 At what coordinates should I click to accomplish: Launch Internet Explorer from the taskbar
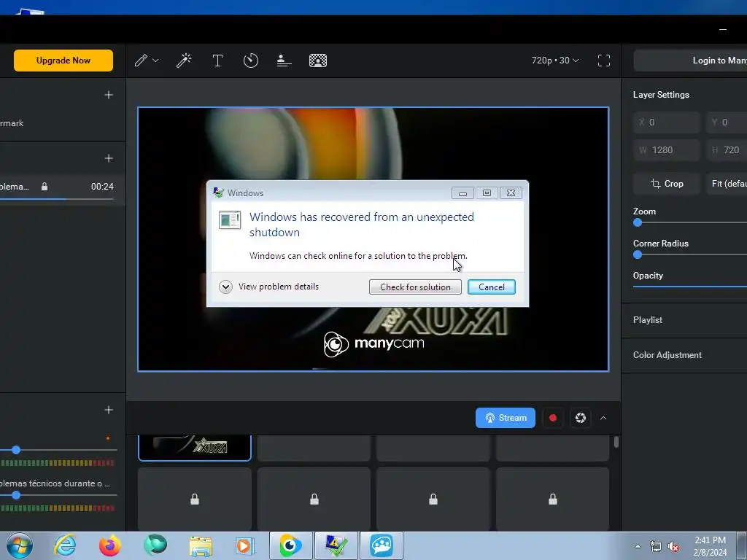click(x=65, y=545)
